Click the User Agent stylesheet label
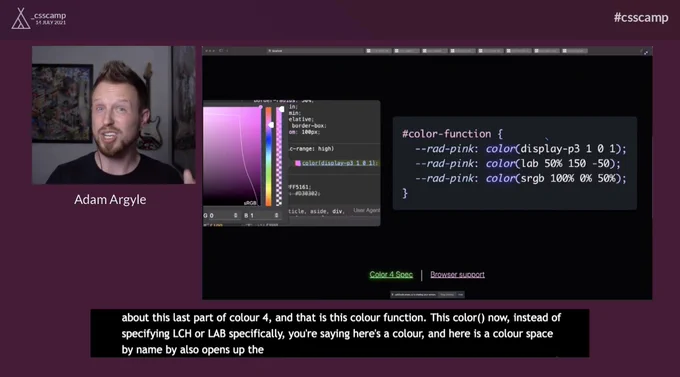The image size is (680, 377). pyautogui.click(x=366, y=210)
